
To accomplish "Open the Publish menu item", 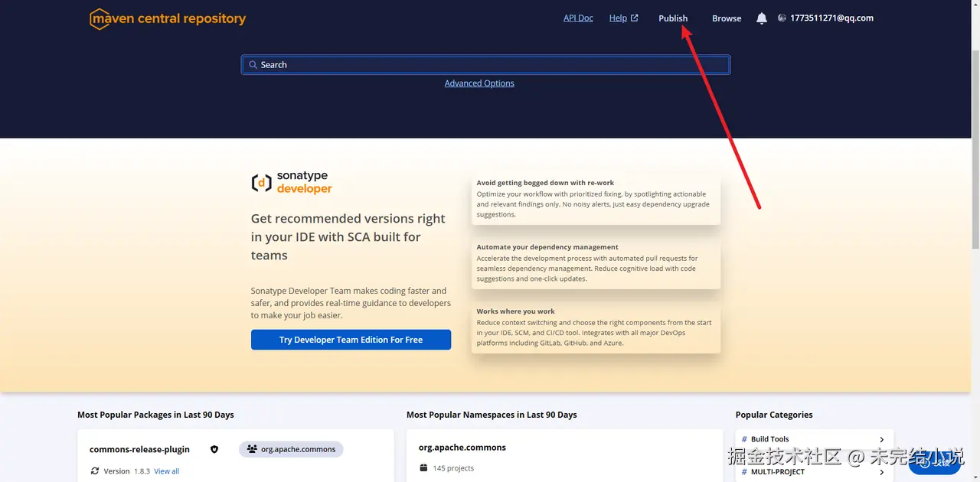I will click(x=673, y=18).
